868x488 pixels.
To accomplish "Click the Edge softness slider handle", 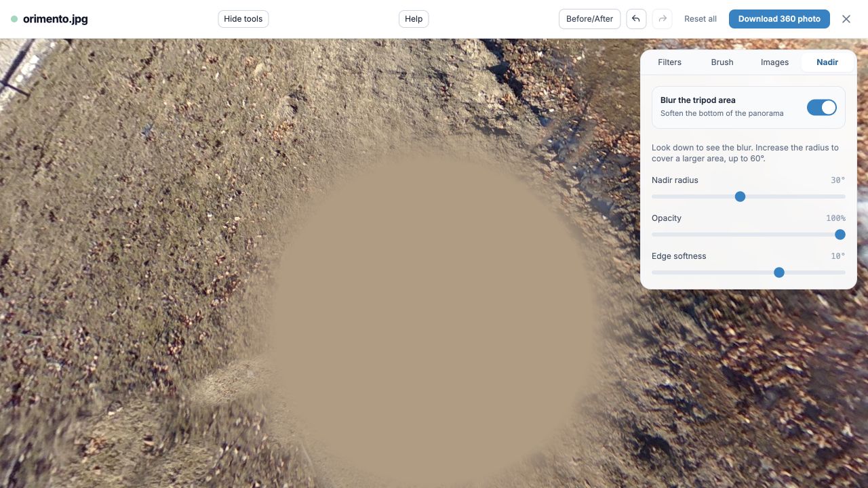I will (x=779, y=272).
